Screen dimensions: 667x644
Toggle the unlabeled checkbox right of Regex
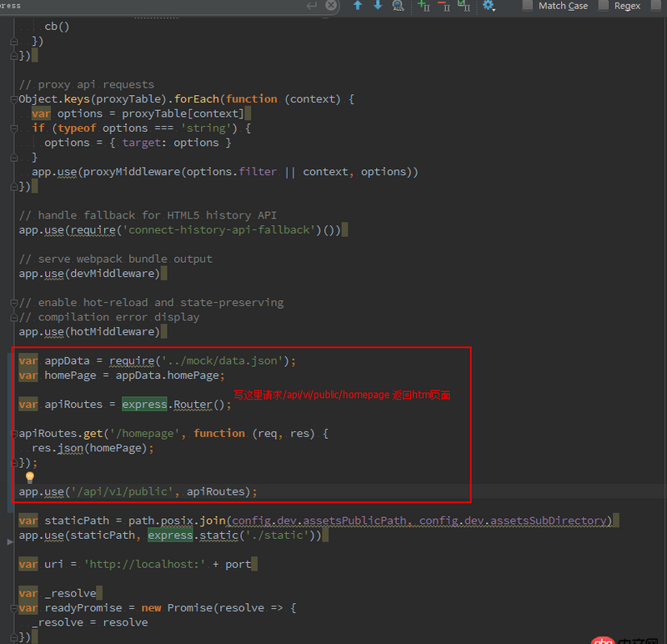(655, 6)
